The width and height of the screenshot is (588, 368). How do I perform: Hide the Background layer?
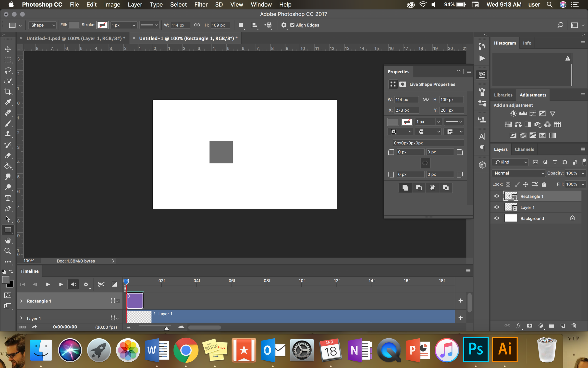(x=497, y=218)
